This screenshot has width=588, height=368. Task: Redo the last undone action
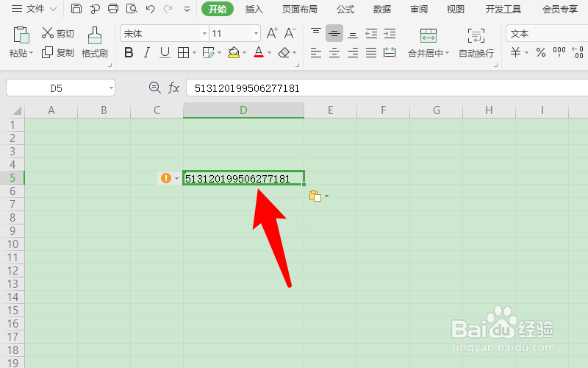coord(168,9)
